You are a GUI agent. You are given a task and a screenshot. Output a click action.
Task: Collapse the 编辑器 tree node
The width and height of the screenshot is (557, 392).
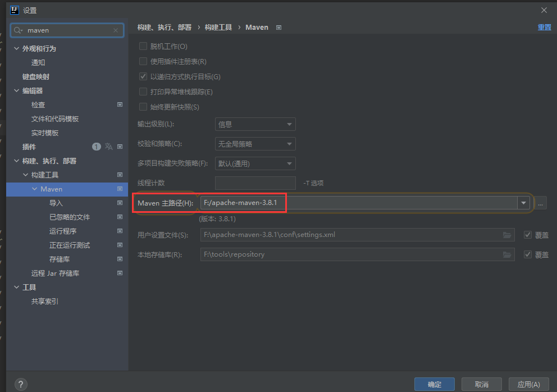pyautogui.click(x=16, y=90)
